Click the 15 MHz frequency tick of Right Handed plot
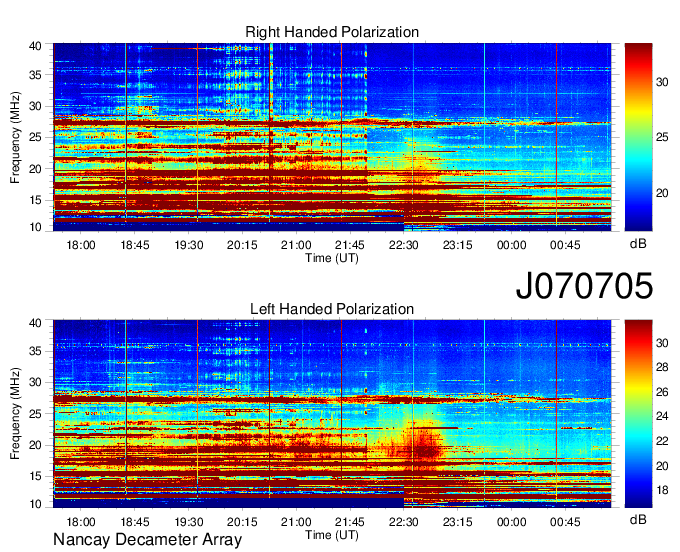The width and height of the screenshot is (680, 552). pos(35,200)
